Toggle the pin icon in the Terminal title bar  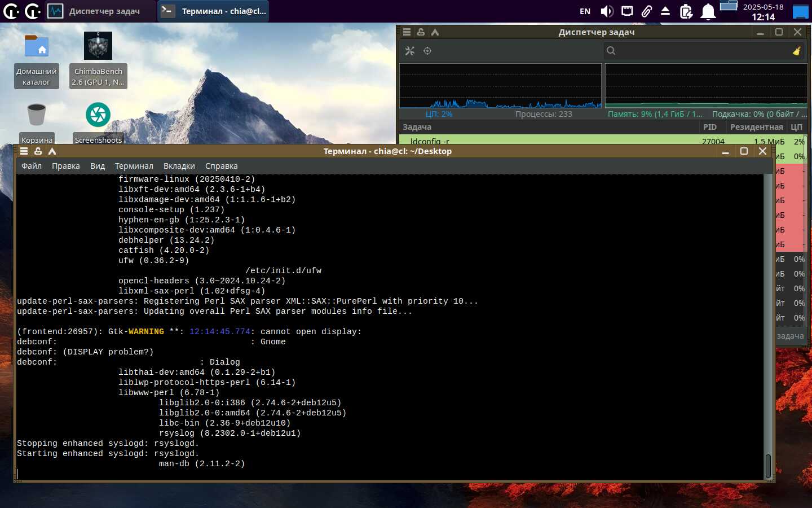[38, 151]
